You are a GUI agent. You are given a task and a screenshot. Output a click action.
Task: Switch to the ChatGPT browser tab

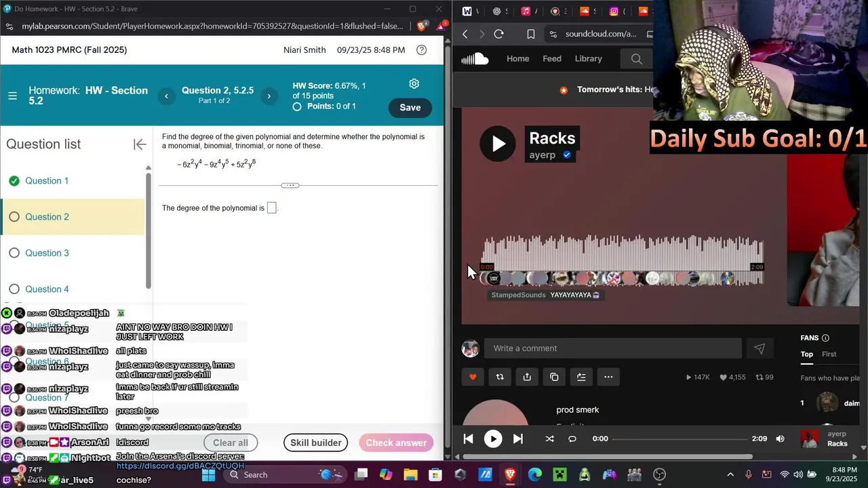point(496,11)
